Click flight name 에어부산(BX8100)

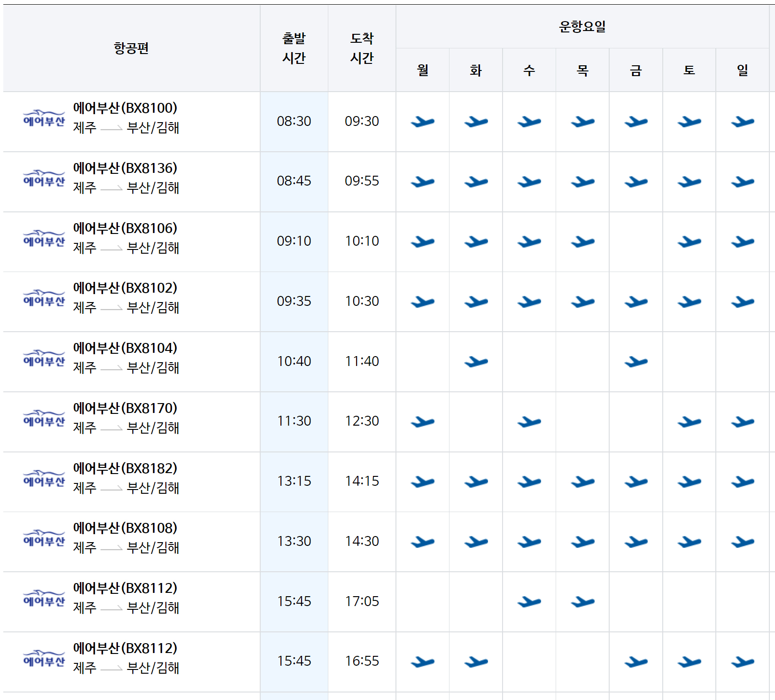click(x=125, y=108)
